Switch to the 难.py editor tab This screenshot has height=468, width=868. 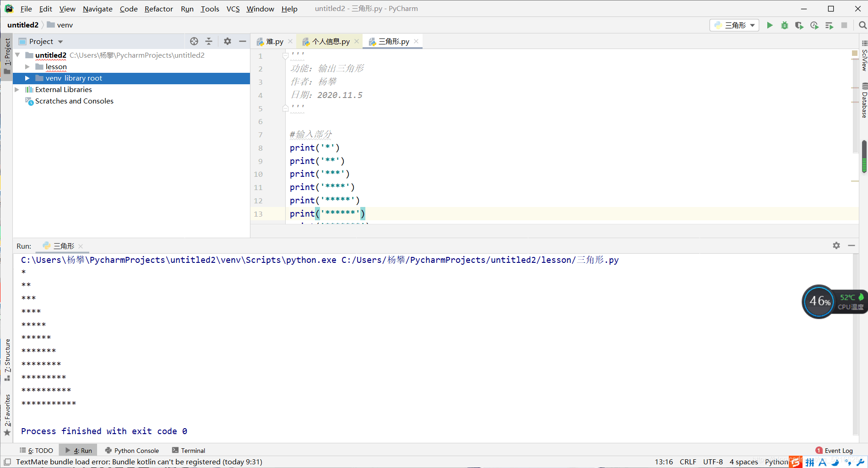tap(275, 42)
